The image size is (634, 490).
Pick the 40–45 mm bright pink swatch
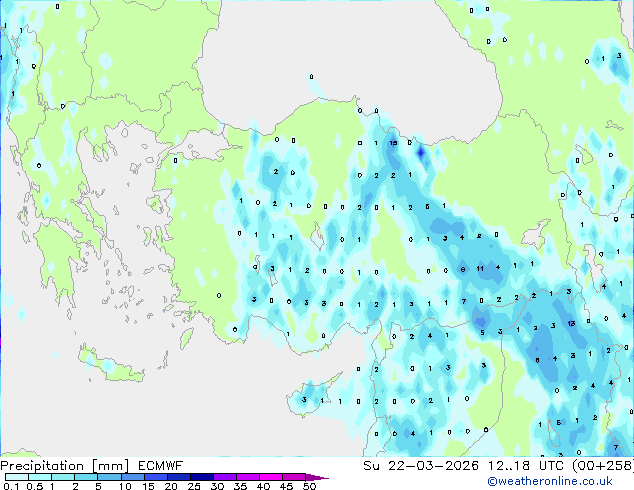tap(271, 477)
